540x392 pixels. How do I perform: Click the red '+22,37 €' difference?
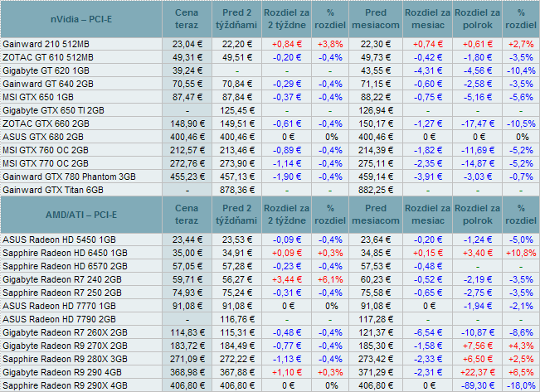[x=478, y=372]
